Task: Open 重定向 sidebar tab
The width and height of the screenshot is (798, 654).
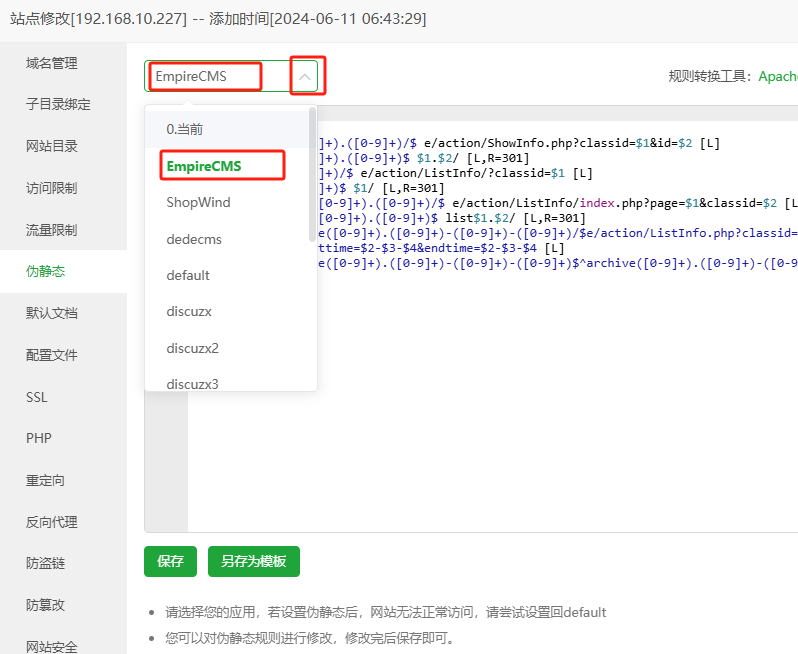Action: pyautogui.click(x=63, y=480)
